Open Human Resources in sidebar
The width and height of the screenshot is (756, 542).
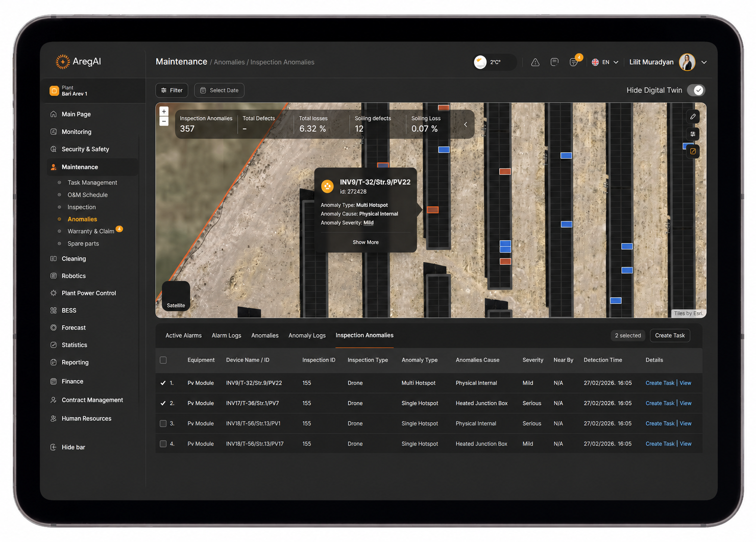pos(86,419)
